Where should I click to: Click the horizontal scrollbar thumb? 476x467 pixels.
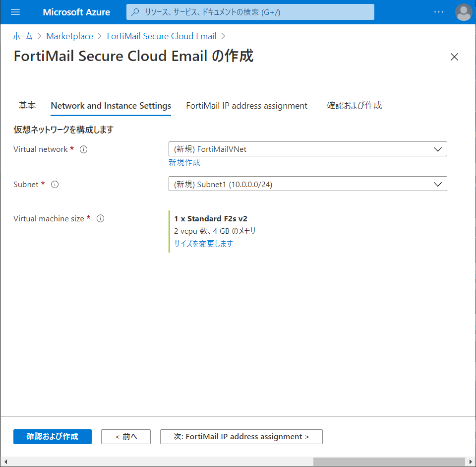tap(389, 462)
